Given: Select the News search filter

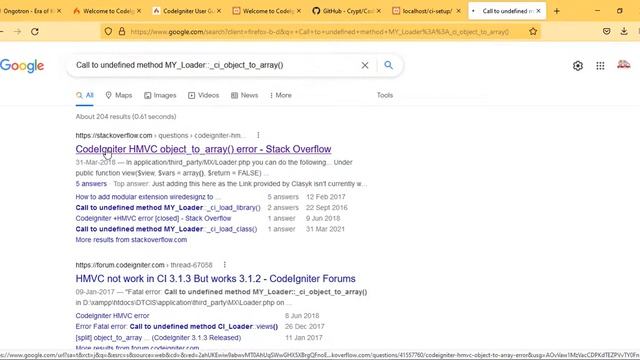Looking at the screenshot, I should pos(244,95).
